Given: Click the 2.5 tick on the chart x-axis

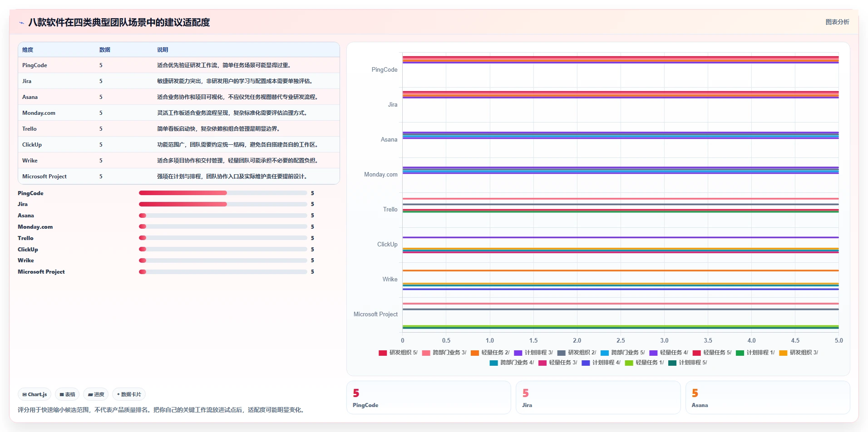Looking at the screenshot, I should pos(621,340).
